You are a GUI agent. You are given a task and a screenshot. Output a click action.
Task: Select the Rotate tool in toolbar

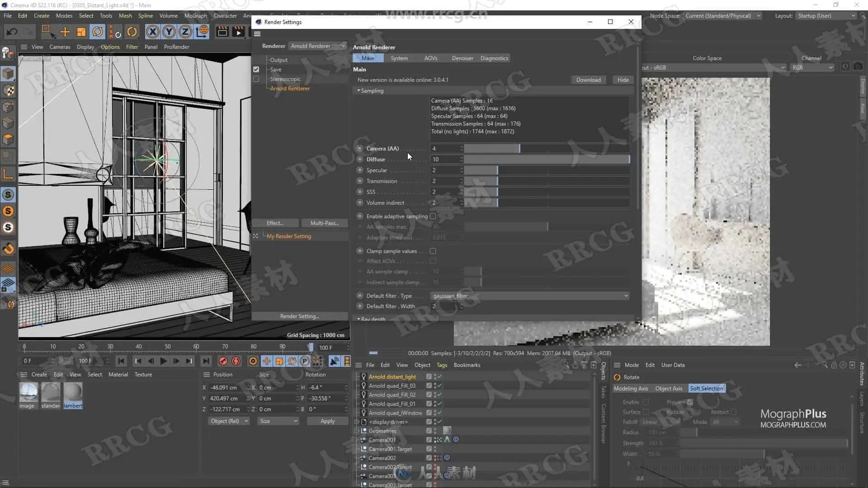97,32
